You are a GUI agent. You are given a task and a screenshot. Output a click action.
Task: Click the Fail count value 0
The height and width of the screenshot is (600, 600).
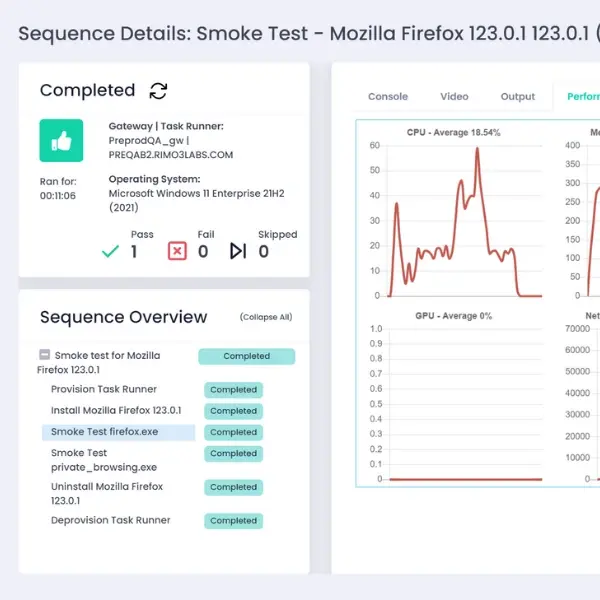tap(203, 251)
